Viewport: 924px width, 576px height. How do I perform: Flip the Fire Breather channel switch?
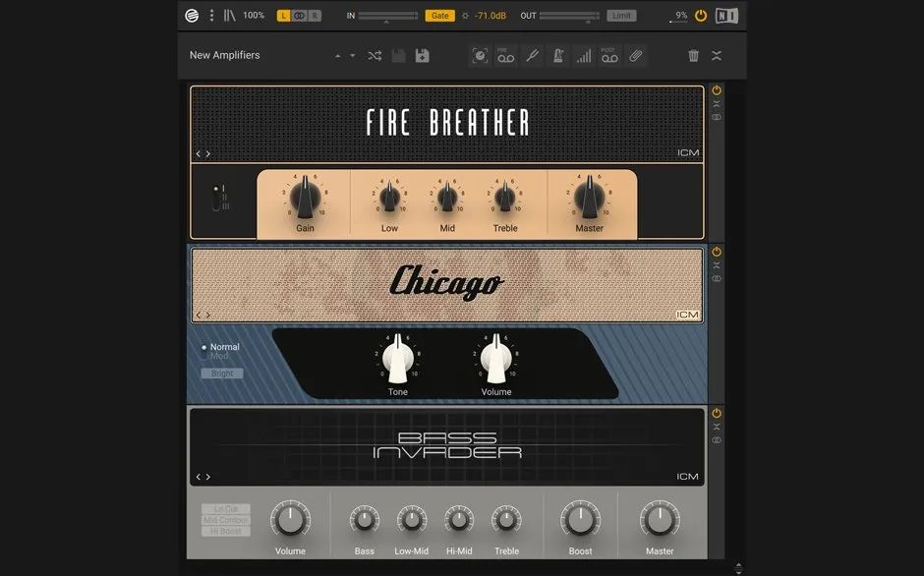216,198
